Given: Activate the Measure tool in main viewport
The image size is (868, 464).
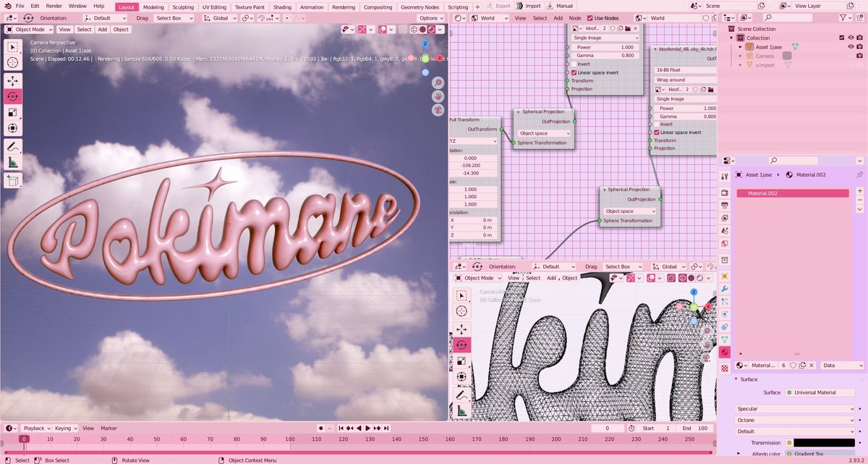Looking at the screenshot, I should pos(13,164).
